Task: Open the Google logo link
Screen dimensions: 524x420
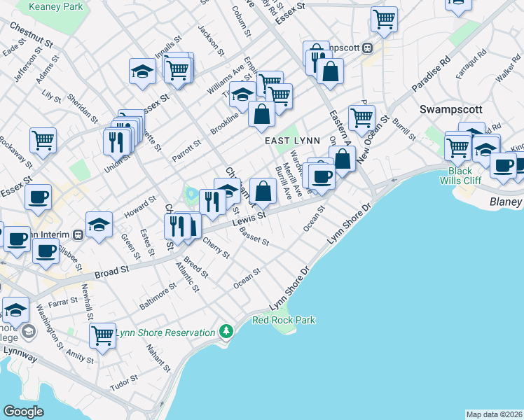Action: point(23,412)
